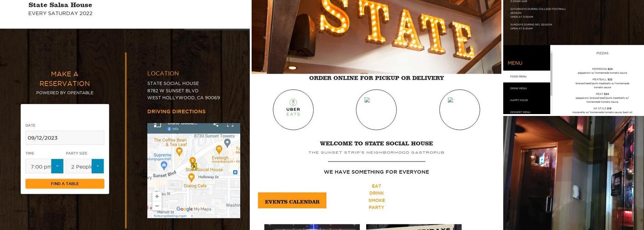Zoom in on the map

[157, 196]
